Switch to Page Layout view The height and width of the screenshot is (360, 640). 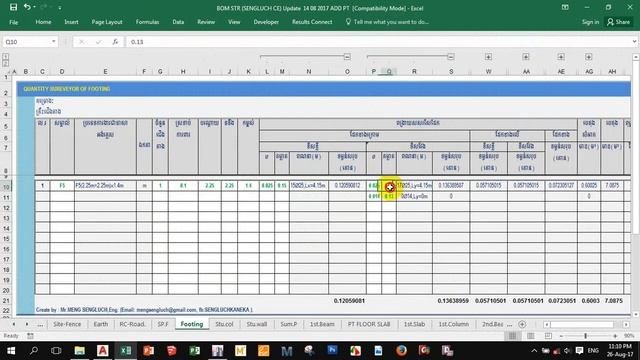click(x=530, y=336)
